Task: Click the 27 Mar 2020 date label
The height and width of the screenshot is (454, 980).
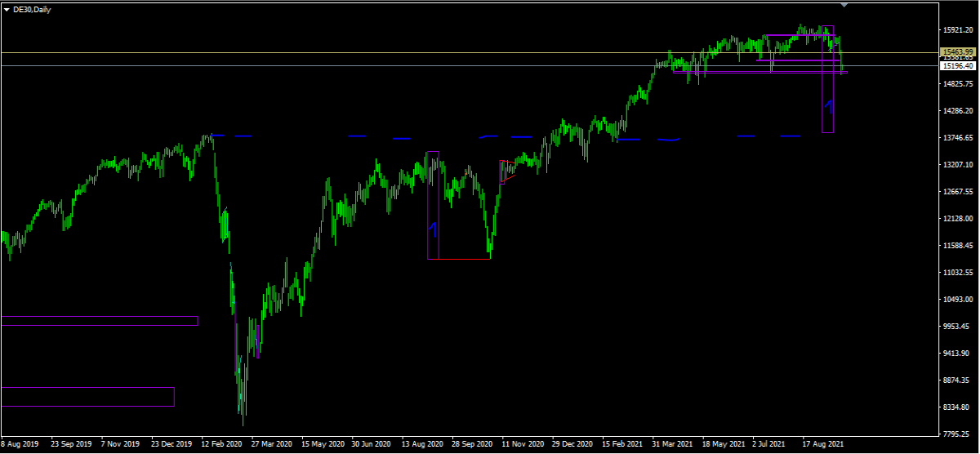Action: tap(270, 445)
